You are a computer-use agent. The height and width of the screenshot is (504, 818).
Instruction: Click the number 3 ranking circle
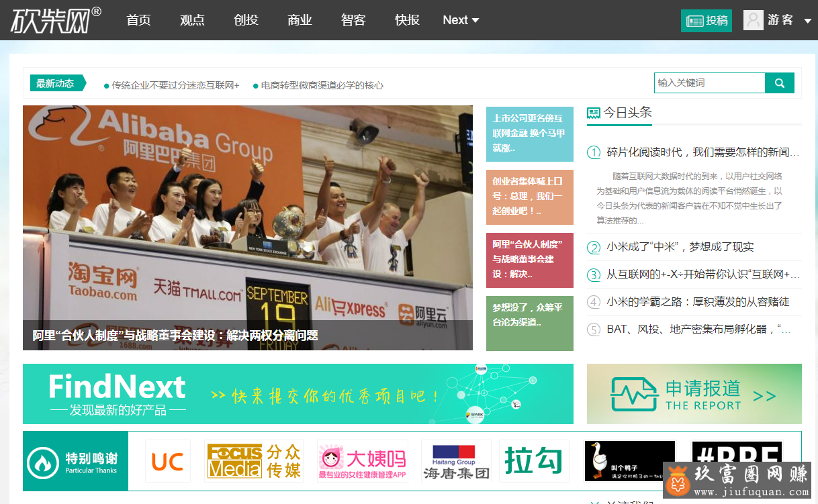click(x=594, y=275)
